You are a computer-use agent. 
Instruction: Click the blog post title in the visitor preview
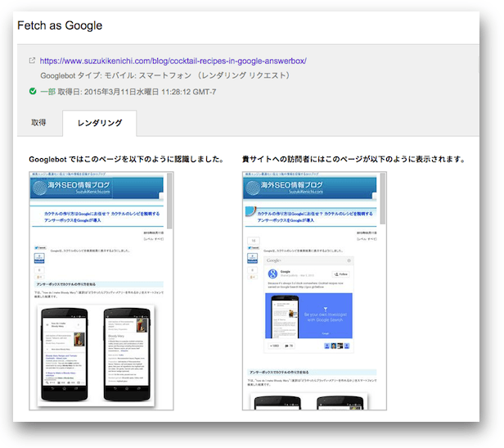[x=315, y=217]
